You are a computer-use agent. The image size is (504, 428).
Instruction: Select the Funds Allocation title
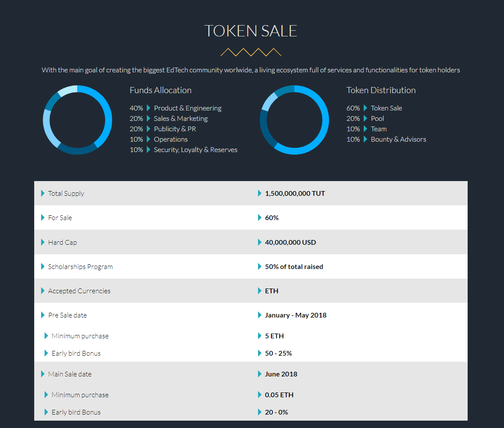tap(160, 91)
